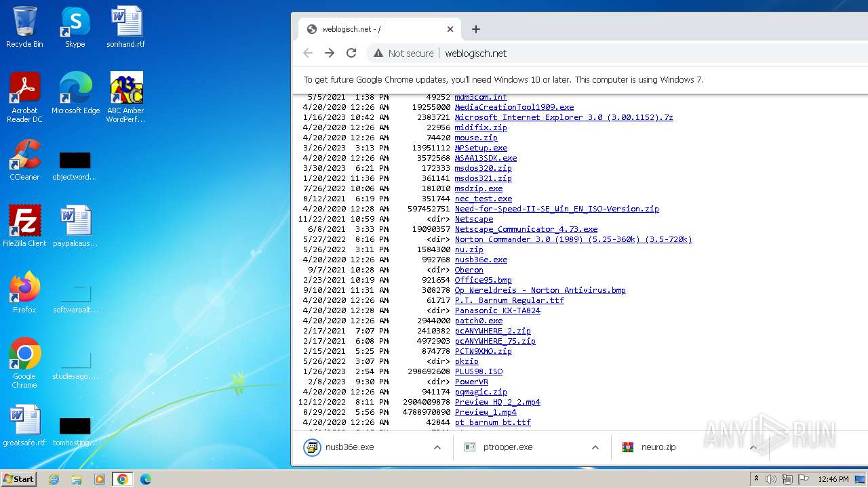Screen dimensions: 868x488
Task: Click the Preview_HQ_2_2.mp4 link
Action: [x=497, y=402]
